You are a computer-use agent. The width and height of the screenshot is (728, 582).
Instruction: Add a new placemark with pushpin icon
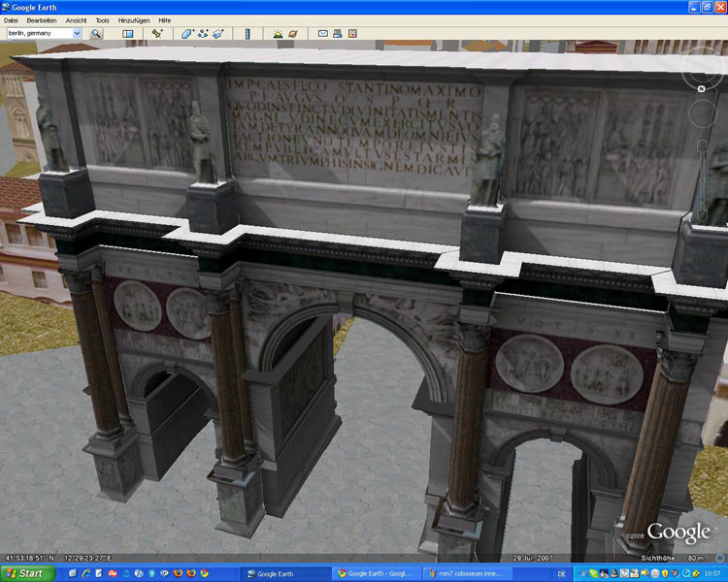pos(157,33)
